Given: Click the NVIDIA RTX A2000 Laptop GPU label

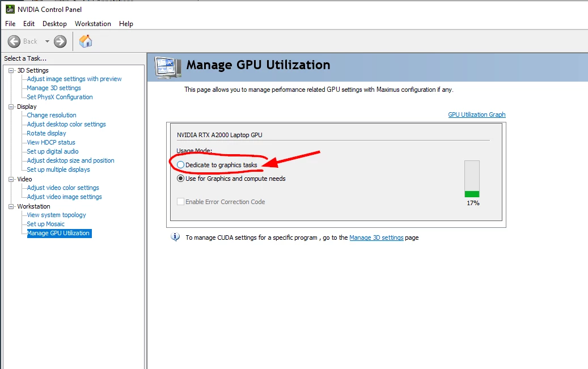Looking at the screenshot, I should (219, 135).
